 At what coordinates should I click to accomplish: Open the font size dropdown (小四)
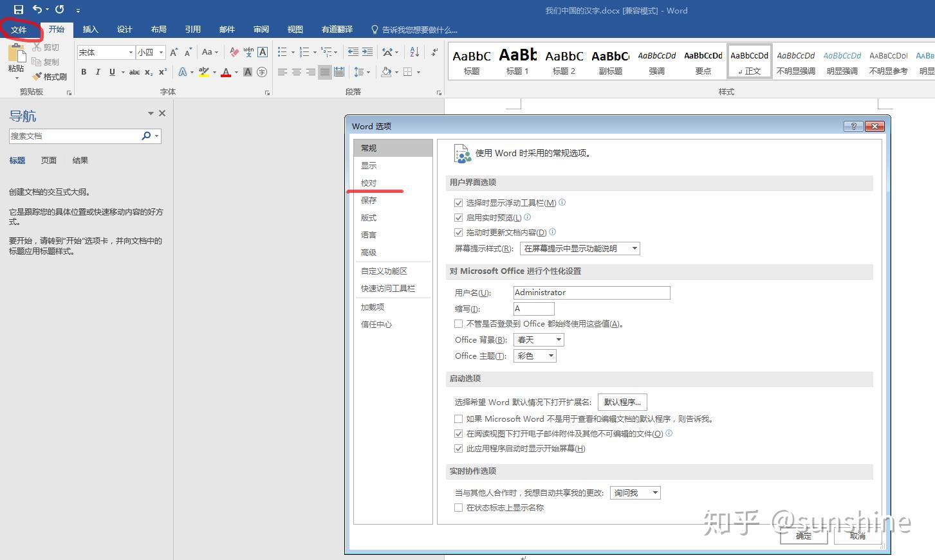click(161, 52)
